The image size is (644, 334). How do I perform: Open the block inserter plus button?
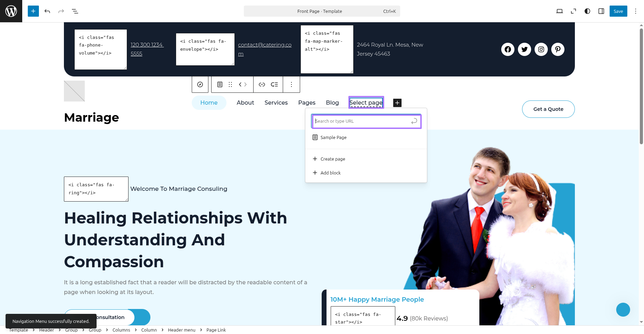33,11
